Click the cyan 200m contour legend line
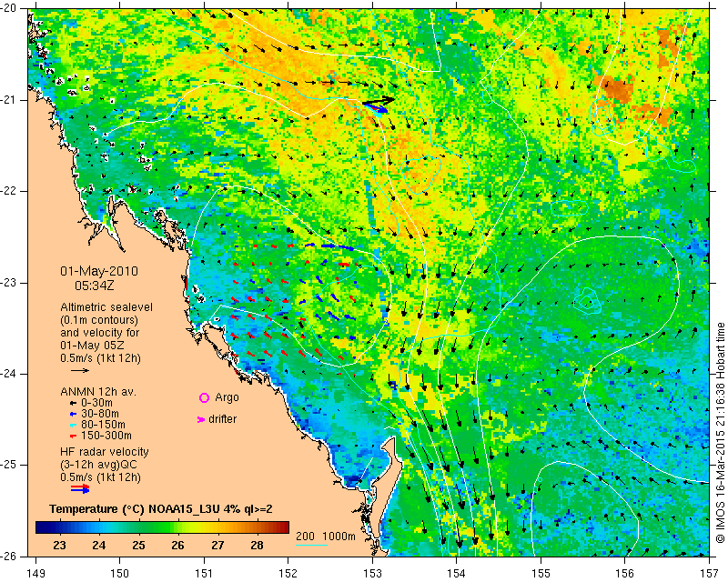 311,545
